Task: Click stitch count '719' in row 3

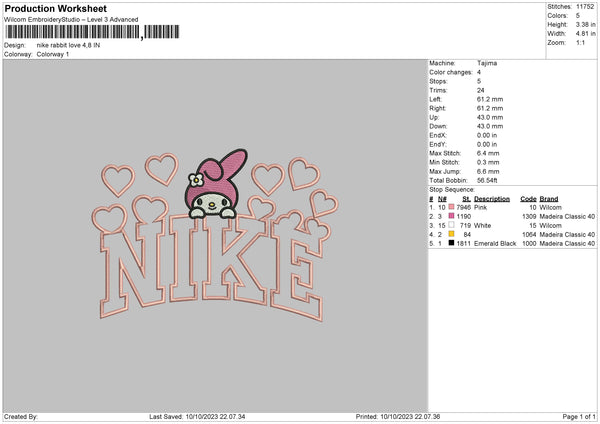Action: (x=465, y=225)
